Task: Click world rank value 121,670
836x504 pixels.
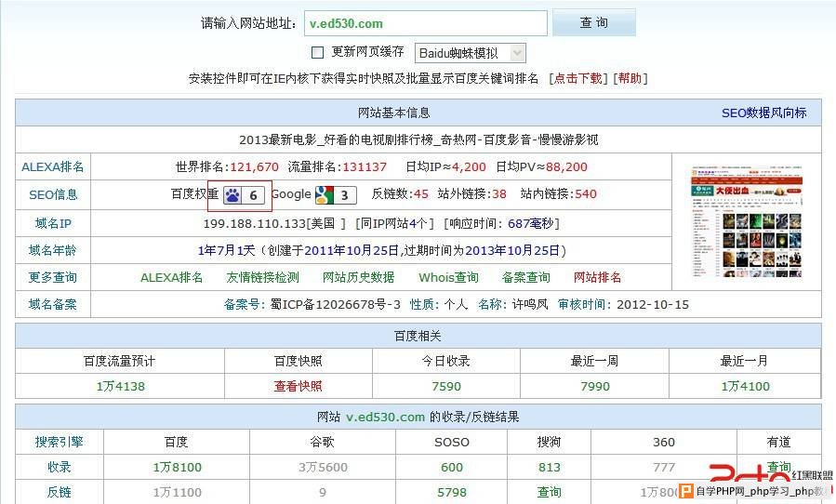Action: [x=254, y=167]
